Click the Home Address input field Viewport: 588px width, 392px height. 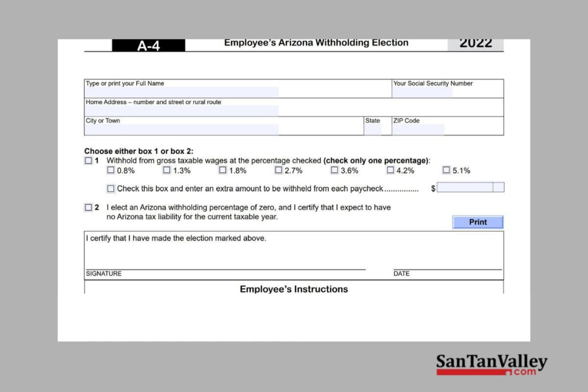tap(181, 111)
